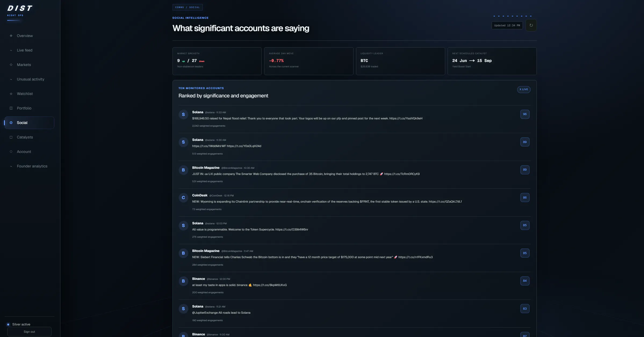This screenshot has height=337, width=644.
Task: Open the Market Breadth stat card
Action: tap(217, 61)
